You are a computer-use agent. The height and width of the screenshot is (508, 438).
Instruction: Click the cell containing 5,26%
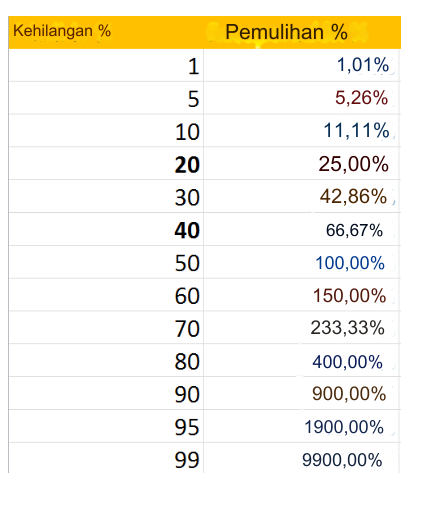[x=302, y=98]
